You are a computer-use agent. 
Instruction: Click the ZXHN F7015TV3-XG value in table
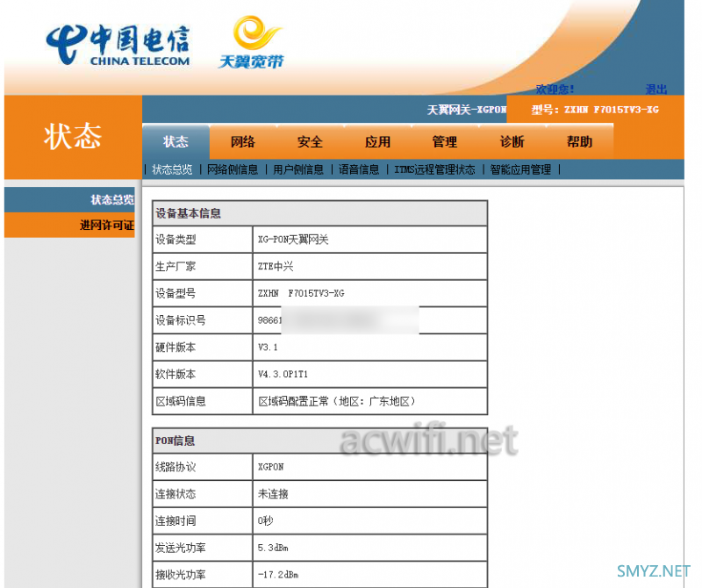(301, 293)
